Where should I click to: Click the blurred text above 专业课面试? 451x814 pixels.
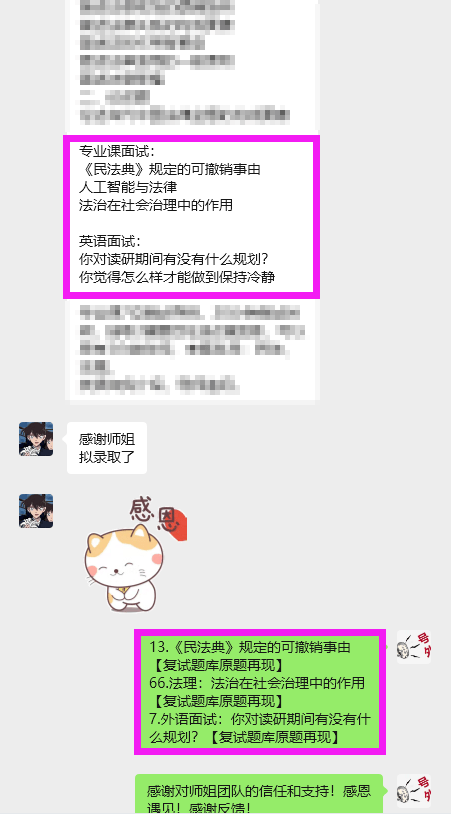click(184, 62)
